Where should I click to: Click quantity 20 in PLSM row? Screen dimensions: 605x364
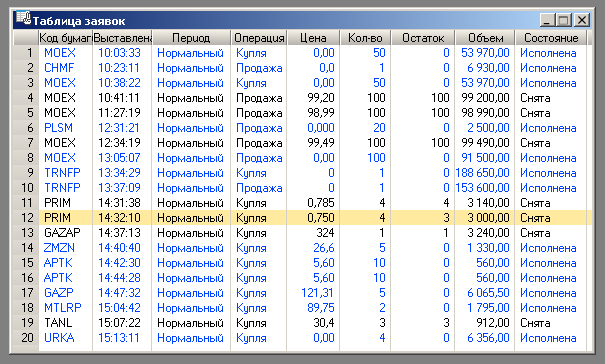click(x=379, y=128)
